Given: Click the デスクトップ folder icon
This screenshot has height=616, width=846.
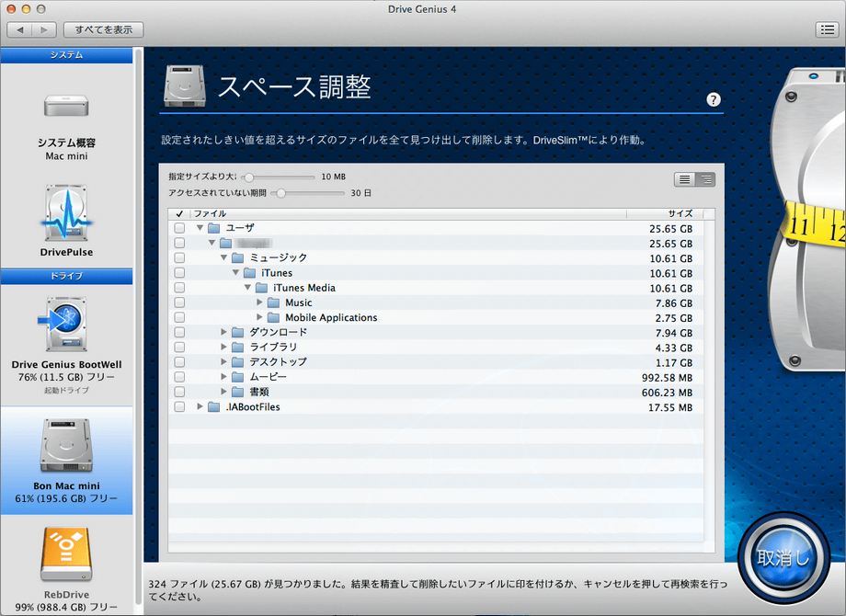Looking at the screenshot, I should pos(238,362).
